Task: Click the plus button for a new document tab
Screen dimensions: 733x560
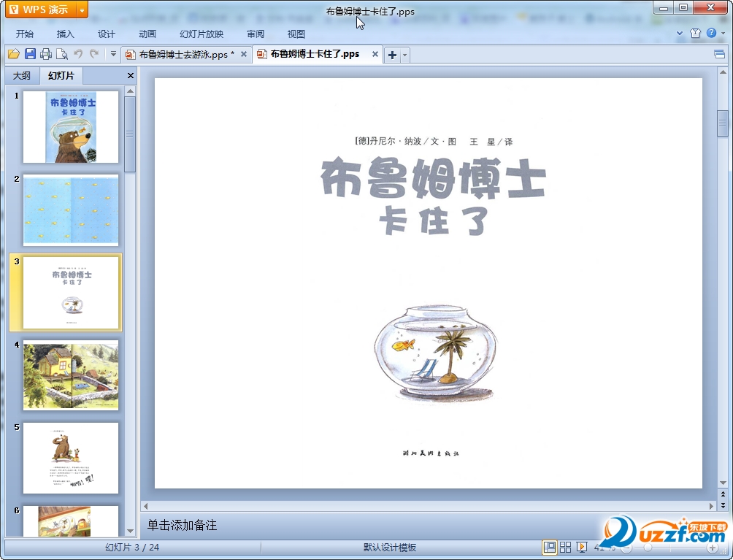Action: point(392,55)
